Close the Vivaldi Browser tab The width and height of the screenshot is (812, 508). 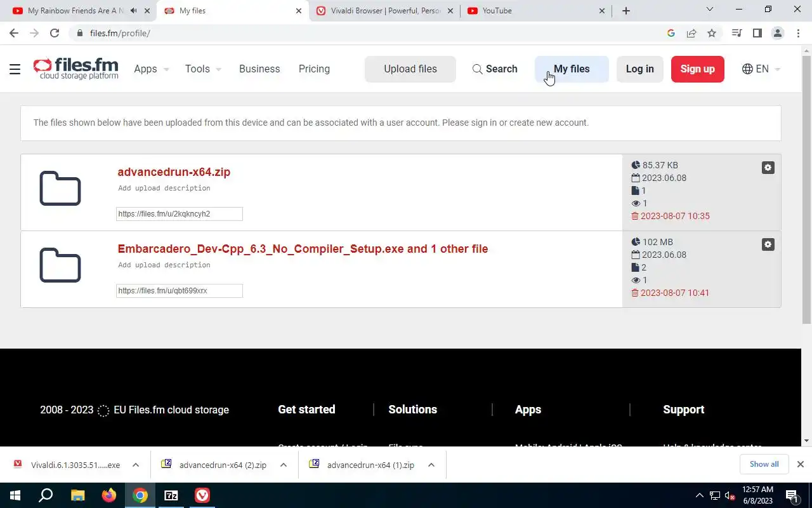point(450,11)
